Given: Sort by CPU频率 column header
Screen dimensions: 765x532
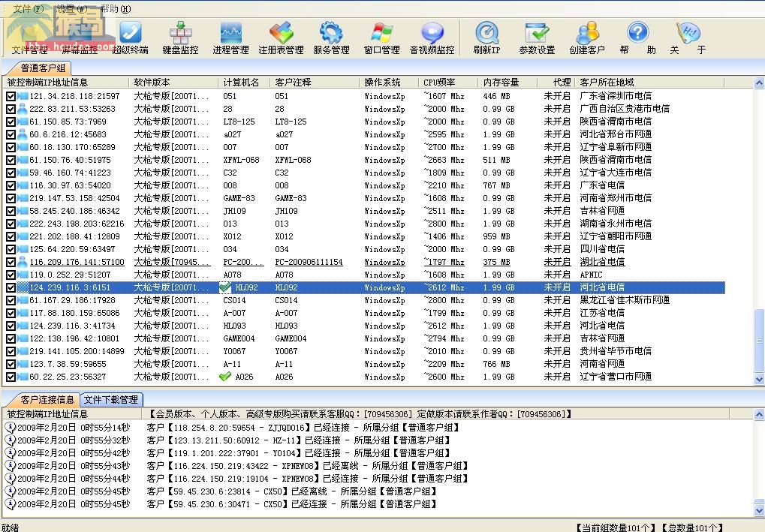Looking at the screenshot, I should (449, 82).
